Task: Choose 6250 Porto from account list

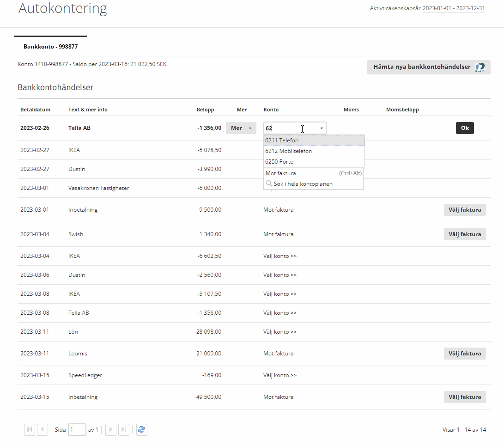Action: click(x=314, y=161)
